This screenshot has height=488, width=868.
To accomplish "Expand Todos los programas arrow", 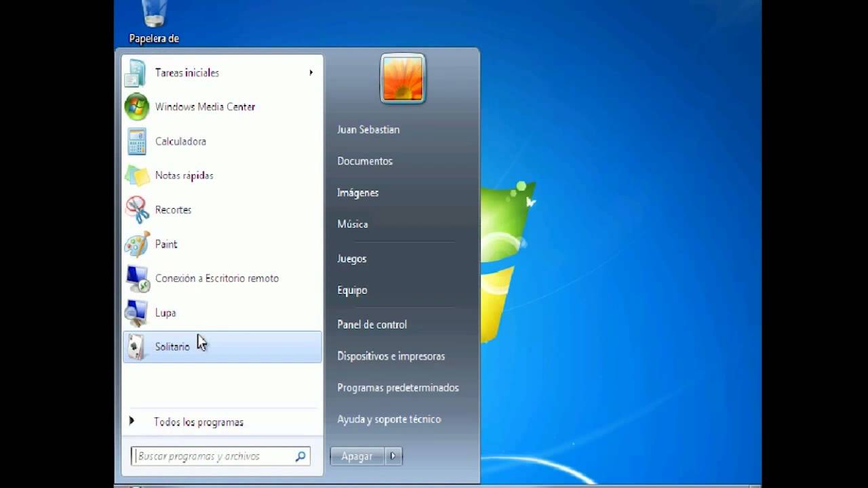I will click(132, 422).
